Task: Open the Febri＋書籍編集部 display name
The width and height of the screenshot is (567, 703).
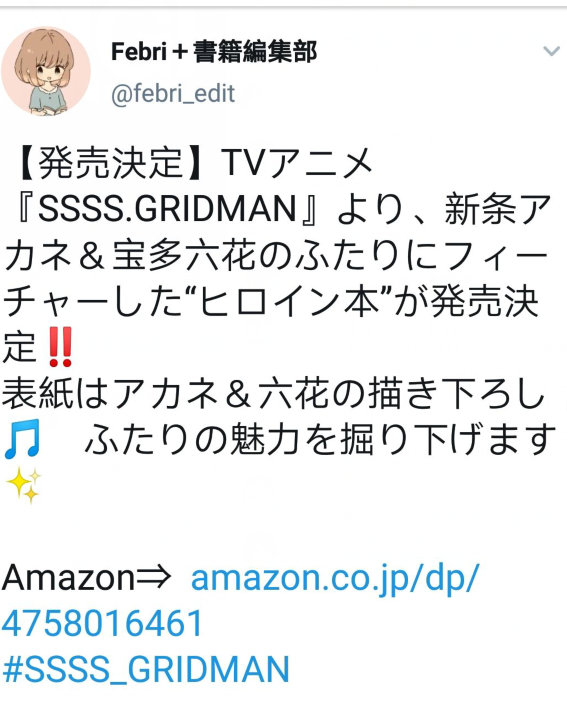Action: (214, 51)
